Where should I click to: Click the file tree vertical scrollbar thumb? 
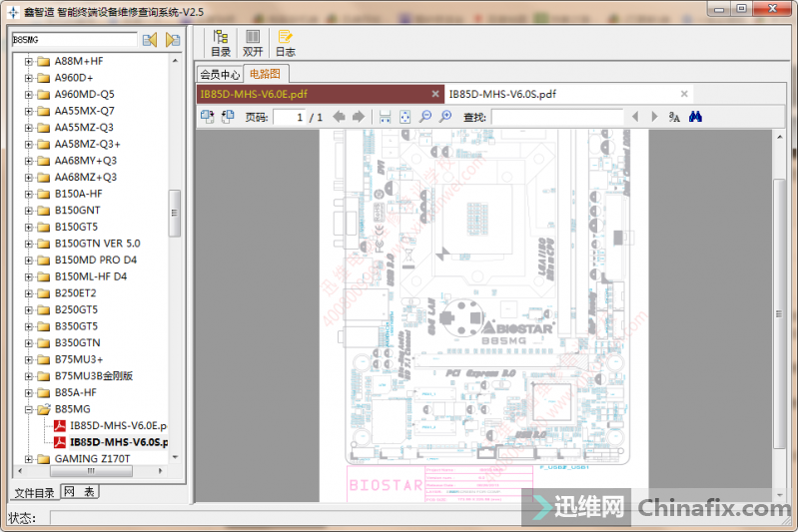(x=175, y=214)
